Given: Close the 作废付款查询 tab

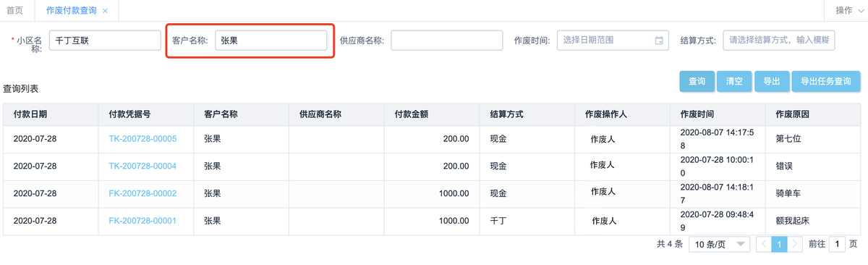Looking at the screenshot, I should 106,11.
